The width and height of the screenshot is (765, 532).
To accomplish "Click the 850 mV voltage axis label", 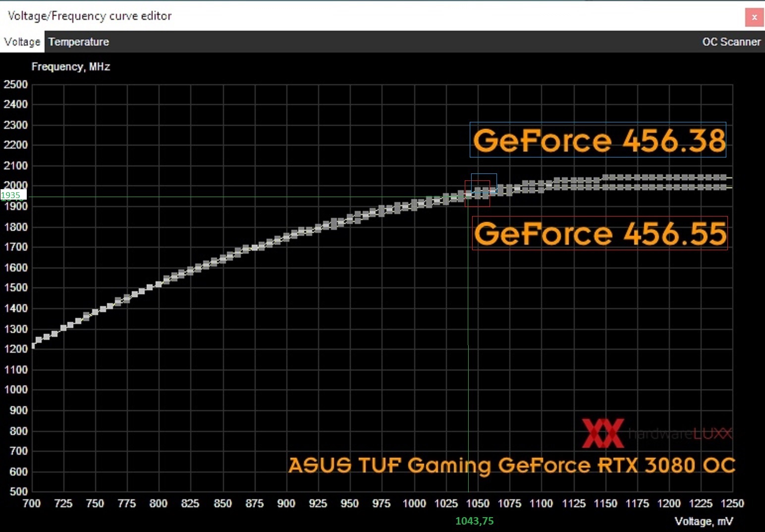I will pos(222,504).
